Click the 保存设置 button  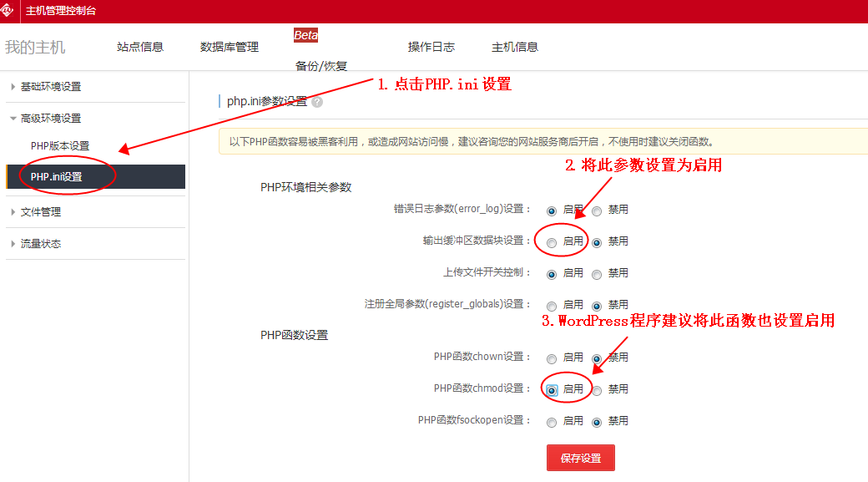pos(580,459)
